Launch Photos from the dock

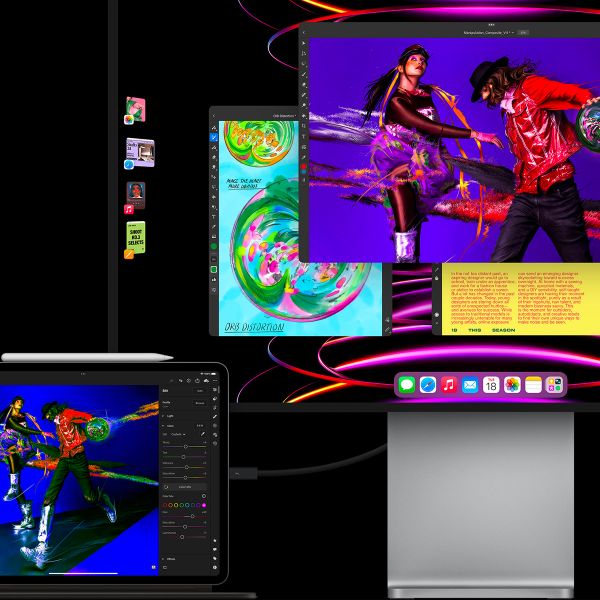click(512, 385)
